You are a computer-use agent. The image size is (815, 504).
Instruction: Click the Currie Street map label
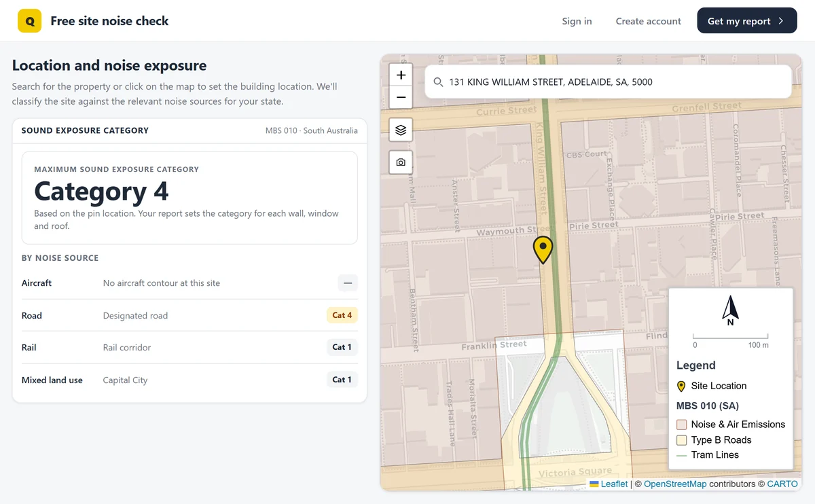(x=507, y=111)
